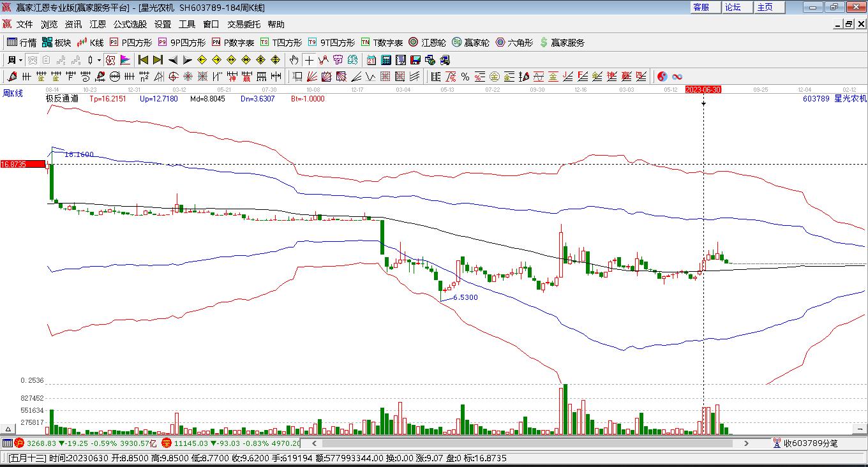Click the pink flag icon

(x=125, y=60)
